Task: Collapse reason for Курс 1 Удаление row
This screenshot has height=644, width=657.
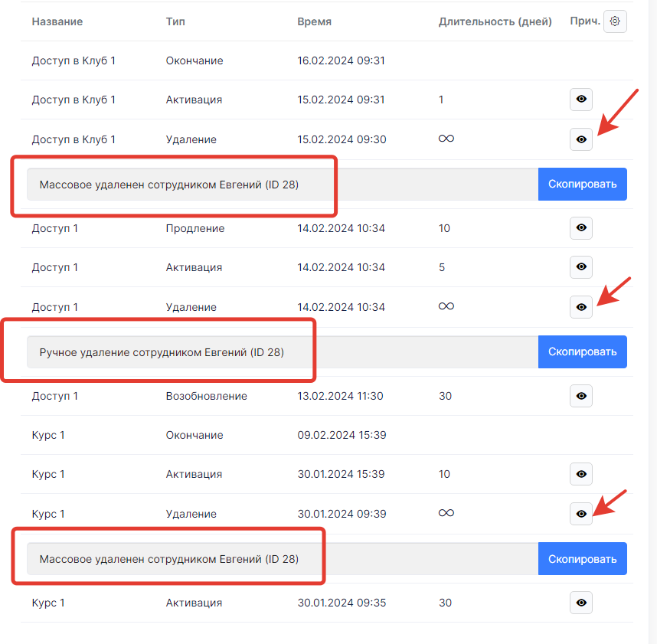Action: [x=581, y=514]
